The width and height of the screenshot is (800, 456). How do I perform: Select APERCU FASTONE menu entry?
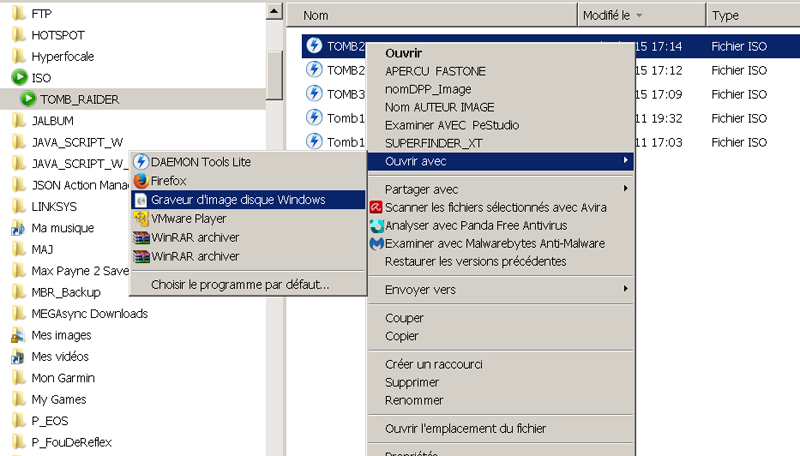[x=501, y=71]
